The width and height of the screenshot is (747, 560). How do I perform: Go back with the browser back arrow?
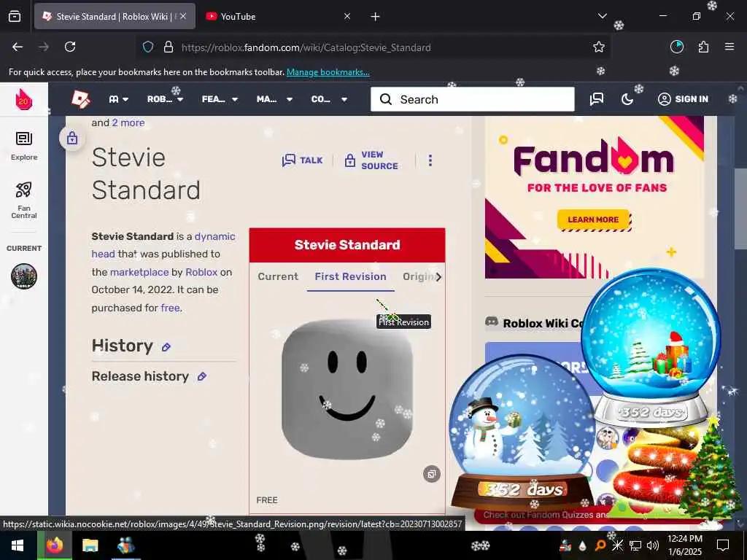click(x=18, y=47)
